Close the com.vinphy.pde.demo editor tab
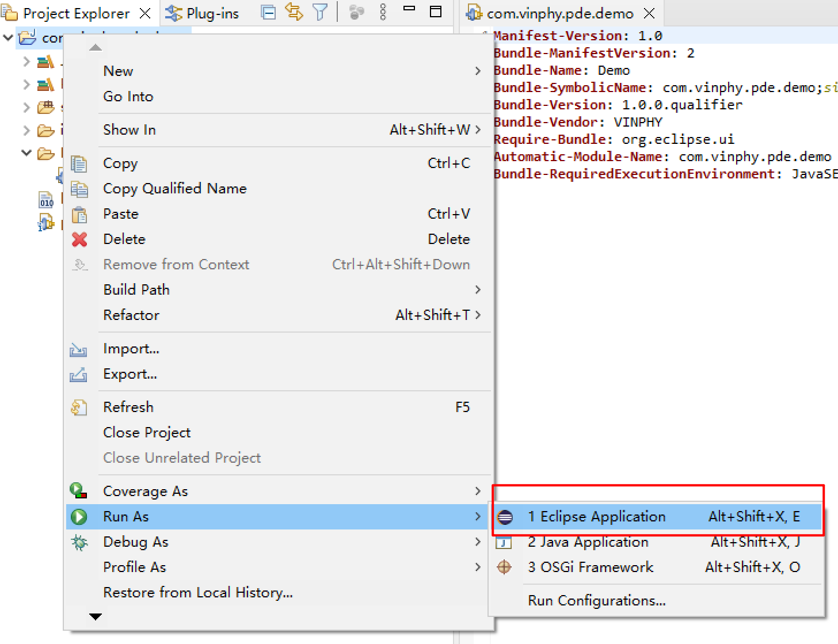 pyautogui.click(x=649, y=13)
